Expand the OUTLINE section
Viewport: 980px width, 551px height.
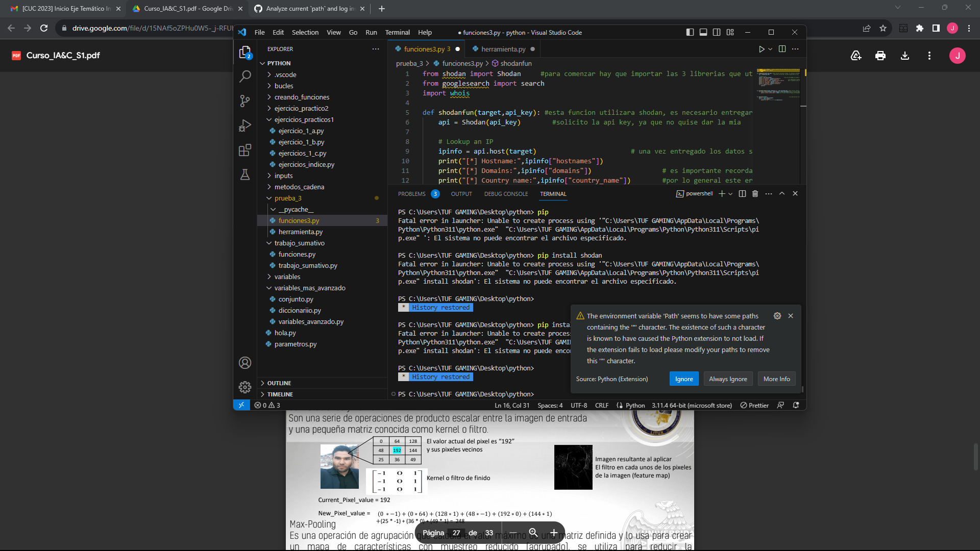pyautogui.click(x=279, y=383)
